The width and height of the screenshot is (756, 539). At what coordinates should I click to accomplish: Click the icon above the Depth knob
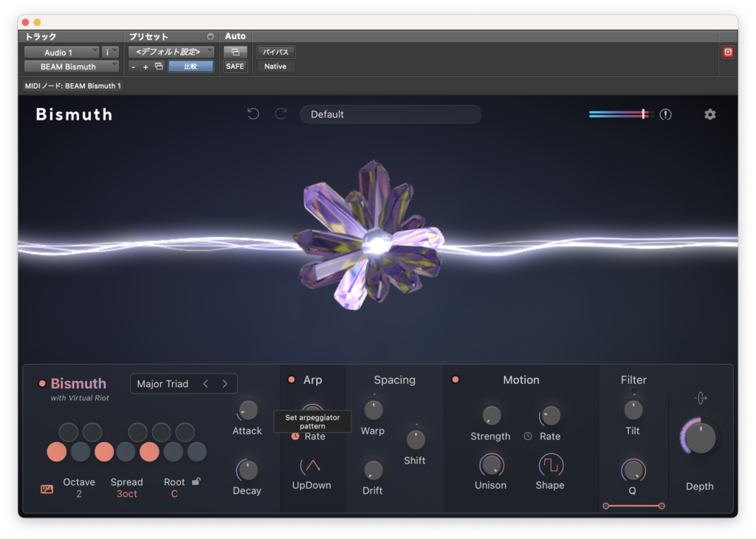pos(701,398)
